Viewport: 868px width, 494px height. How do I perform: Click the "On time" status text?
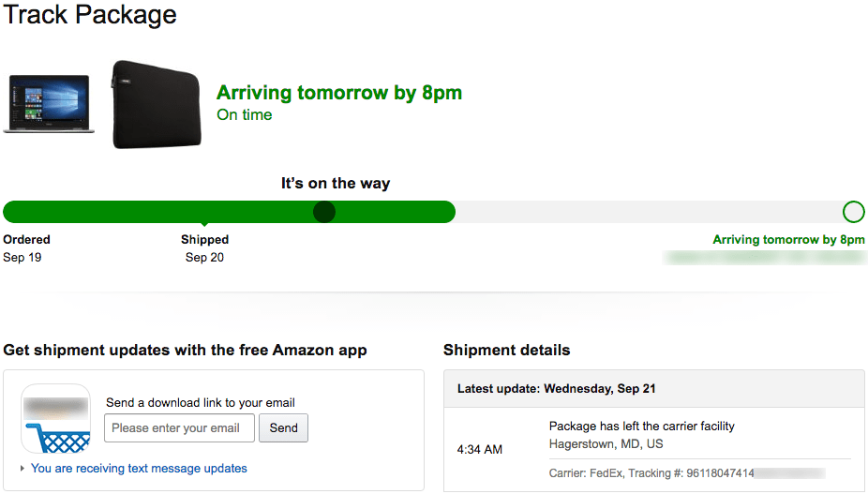(x=245, y=115)
